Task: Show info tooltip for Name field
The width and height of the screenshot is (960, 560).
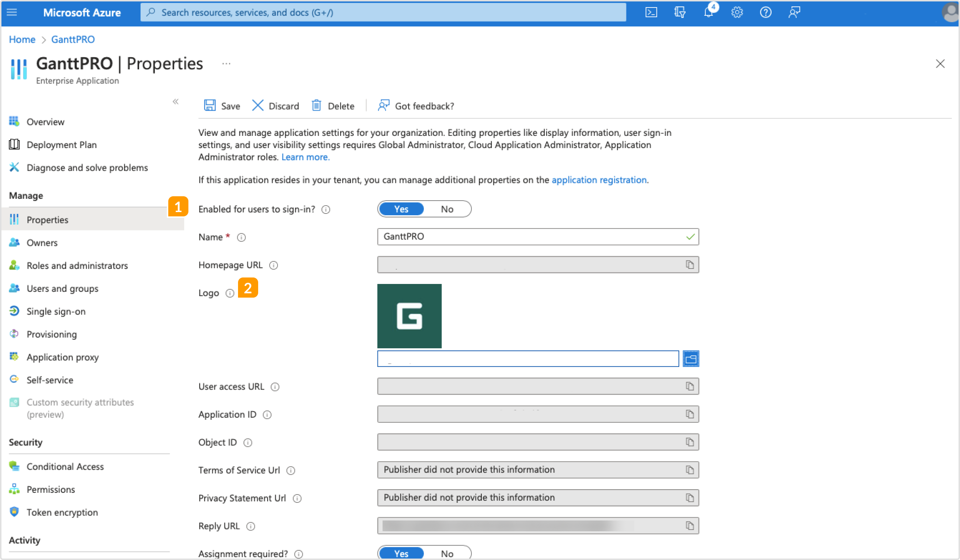Action: pyautogui.click(x=241, y=237)
